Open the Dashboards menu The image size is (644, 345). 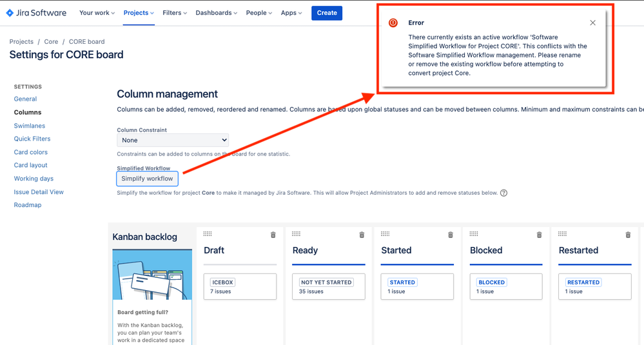point(217,13)
